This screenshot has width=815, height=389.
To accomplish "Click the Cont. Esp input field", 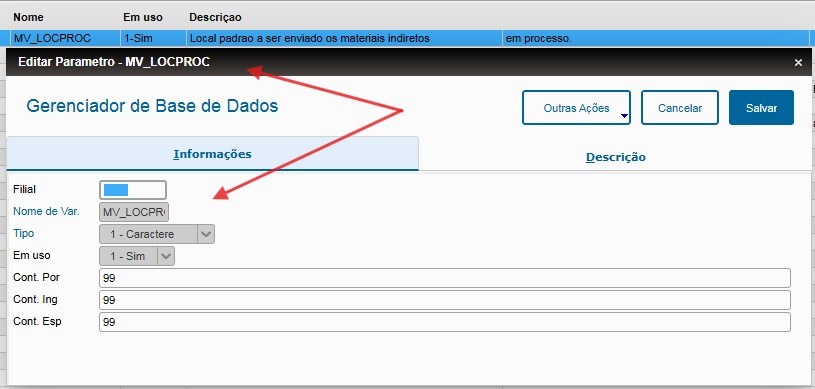I will (444, 322).
